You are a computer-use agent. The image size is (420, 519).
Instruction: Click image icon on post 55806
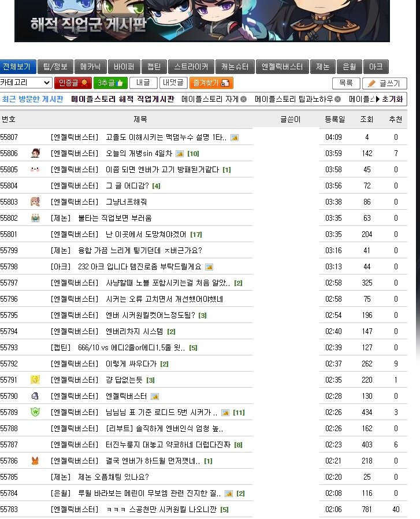click(x=180, y=154)
